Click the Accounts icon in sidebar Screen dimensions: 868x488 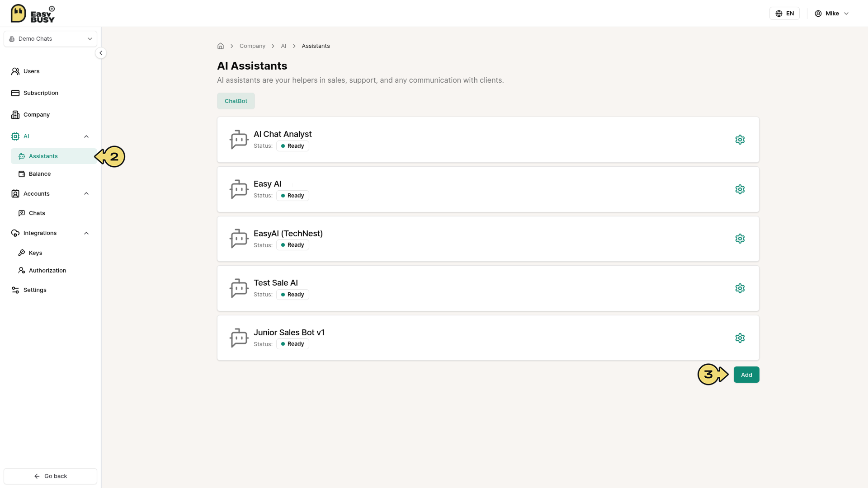point(15,194)
